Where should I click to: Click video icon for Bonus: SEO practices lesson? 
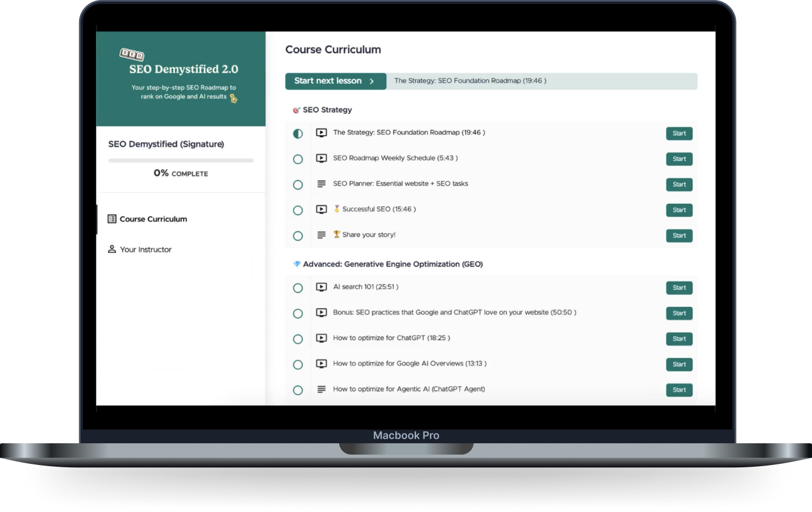321,312
